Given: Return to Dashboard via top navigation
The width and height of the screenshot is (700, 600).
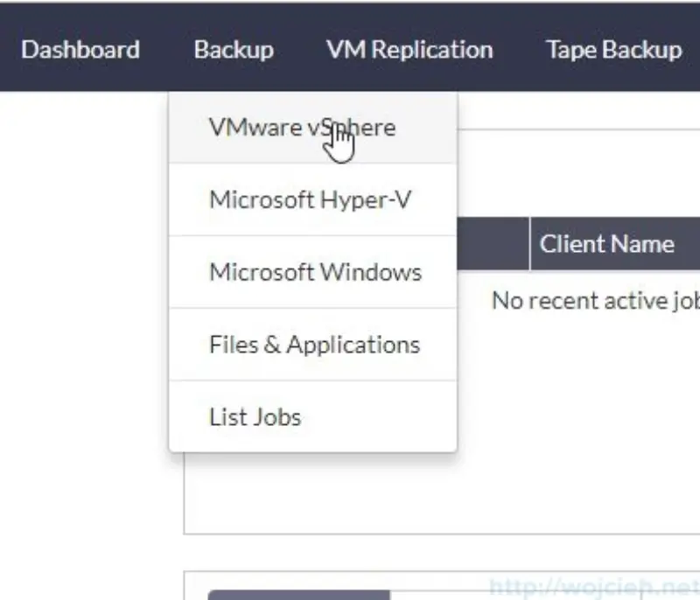Looking at the screenshot, I should [x=80, y=50].
